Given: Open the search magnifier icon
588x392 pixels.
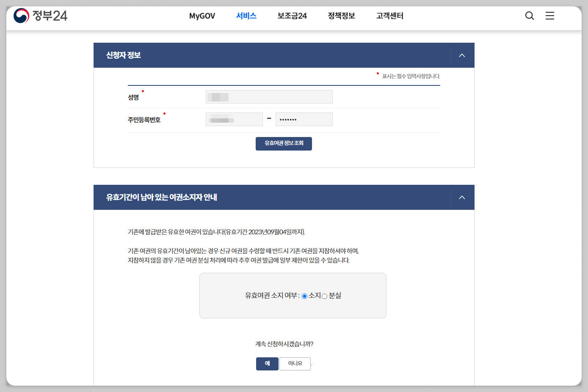Looking at the screenshot, I should 530,16.
